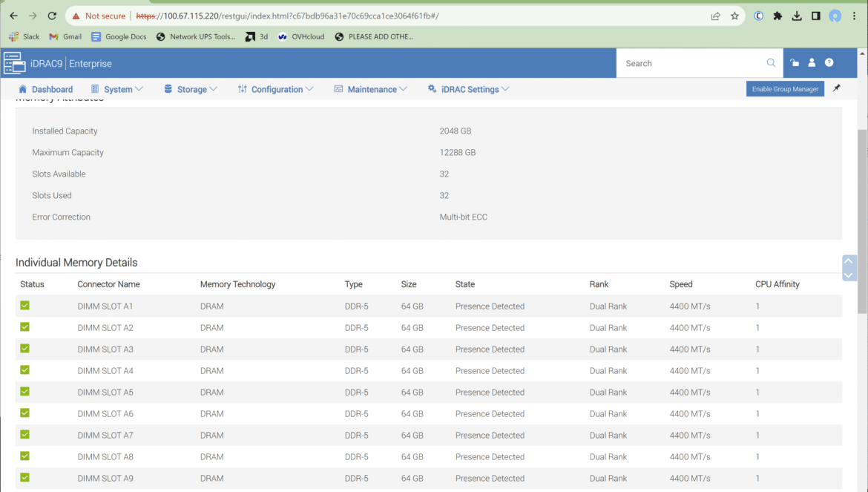Image resolution: width=868 pixels, height=492 pixels.
Task: Open OVHcloud bookmark
Action: 301,36
